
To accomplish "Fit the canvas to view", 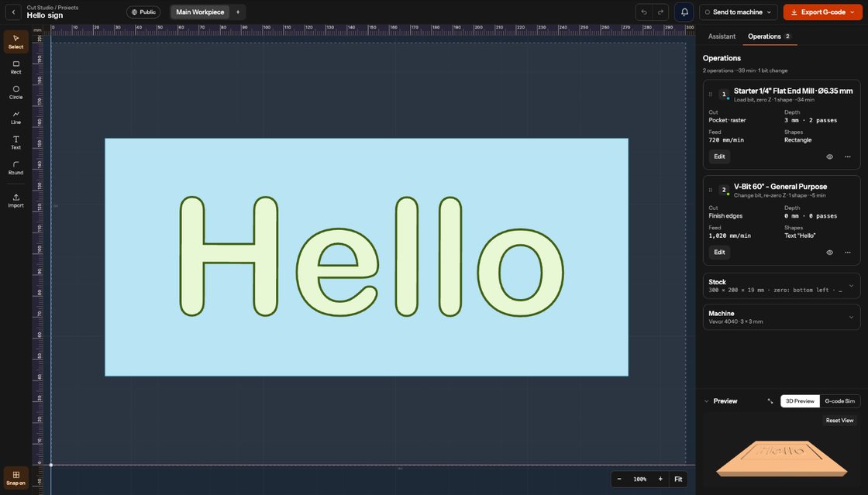I will (x=678, y=480).
